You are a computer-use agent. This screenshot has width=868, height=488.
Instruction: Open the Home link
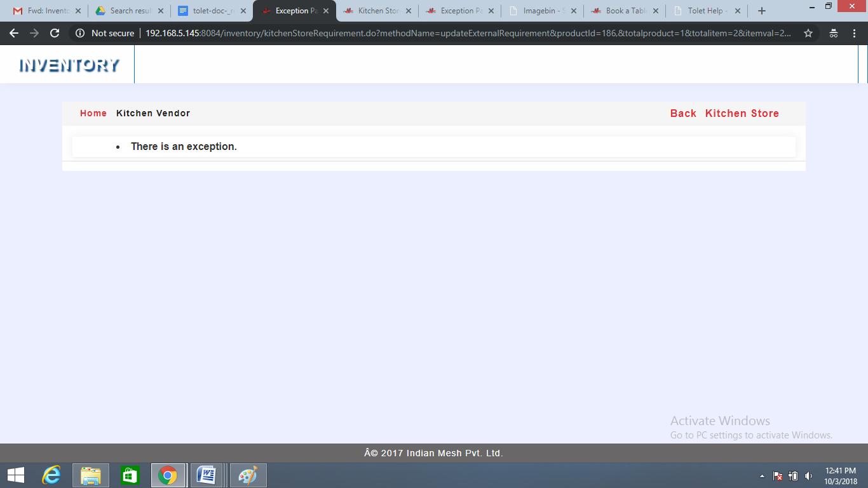coord(93,113)
